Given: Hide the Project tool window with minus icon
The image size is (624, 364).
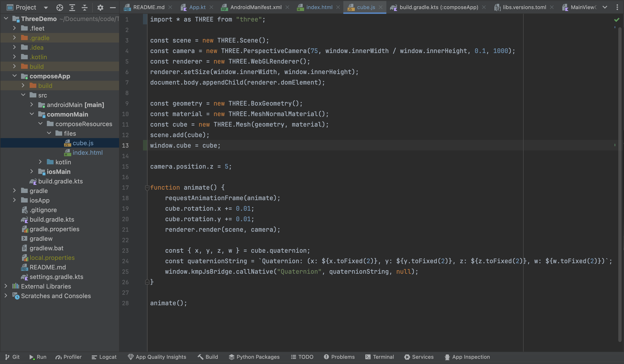Looking at the screenshot, I should pyautogui.click(x=113, y=8).
